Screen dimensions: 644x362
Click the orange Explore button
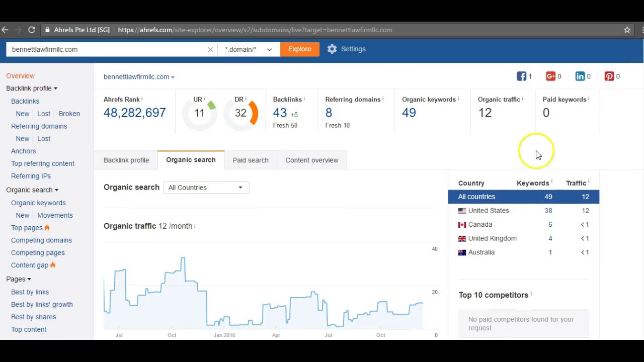click(x=300, y=49)
